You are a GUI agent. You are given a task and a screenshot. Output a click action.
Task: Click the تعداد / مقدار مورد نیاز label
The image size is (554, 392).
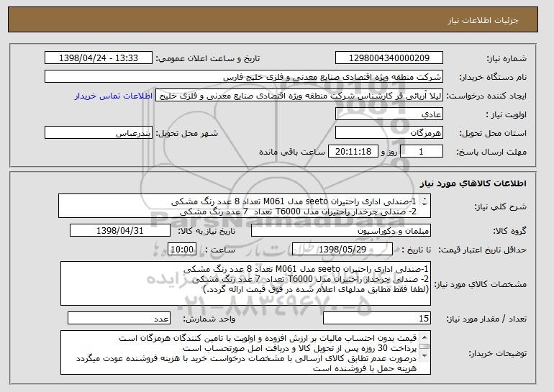[x=486, y=319]
